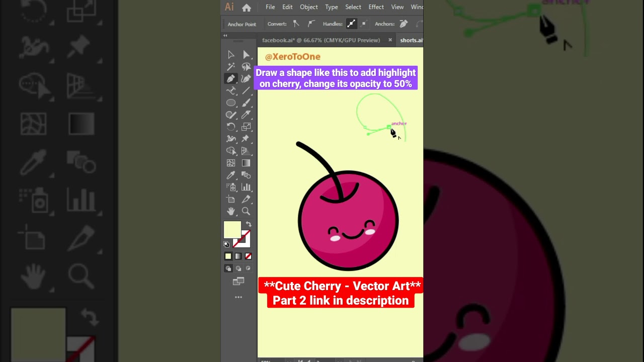Viewport: 644px width, 362px height.
Task: Enable show handles for selected anchors
Action: pyautogui.click(x=351, y=24)
